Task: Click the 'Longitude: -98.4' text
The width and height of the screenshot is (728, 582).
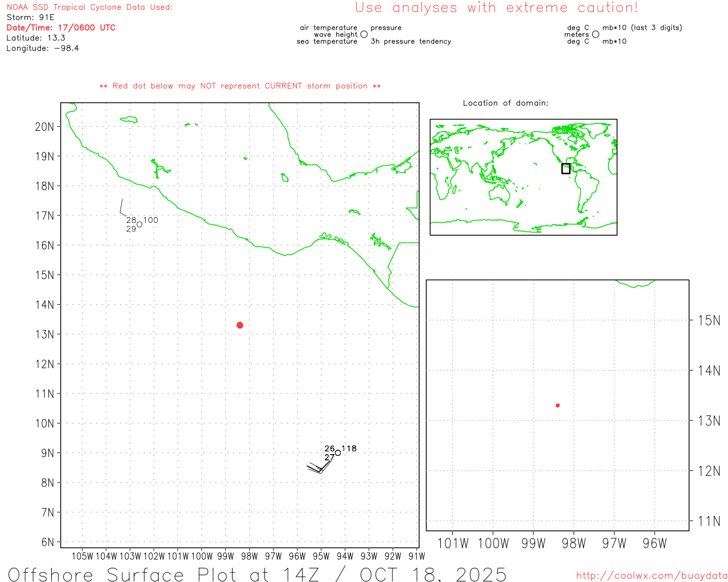Action: [x=43, y=48]
